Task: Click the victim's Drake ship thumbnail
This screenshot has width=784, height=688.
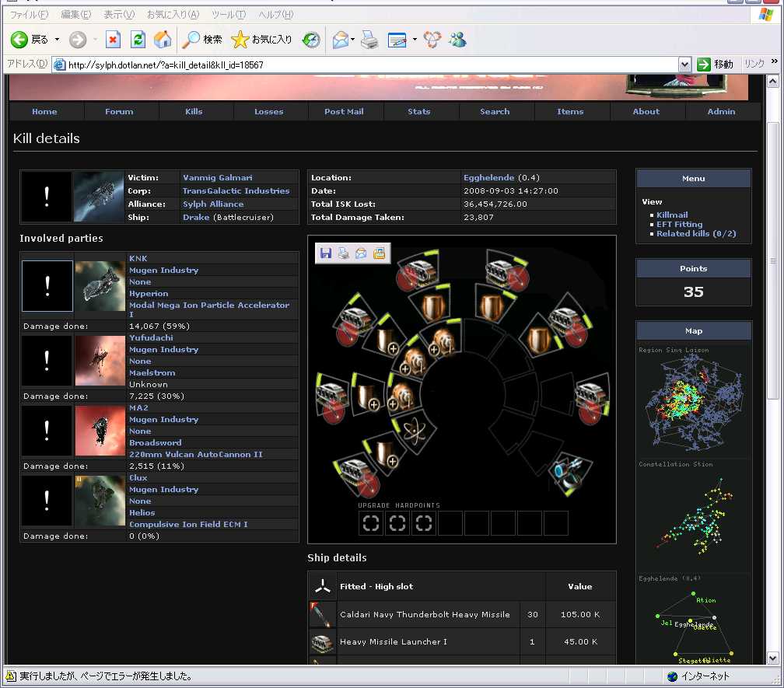Action: click(99, 197)
